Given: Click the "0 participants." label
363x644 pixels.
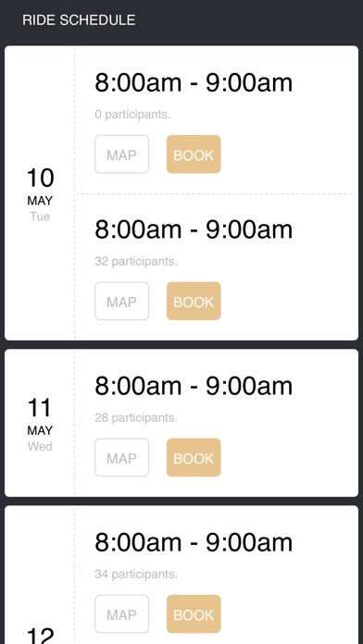Looking at the screenshot, I should pos(132,115).
